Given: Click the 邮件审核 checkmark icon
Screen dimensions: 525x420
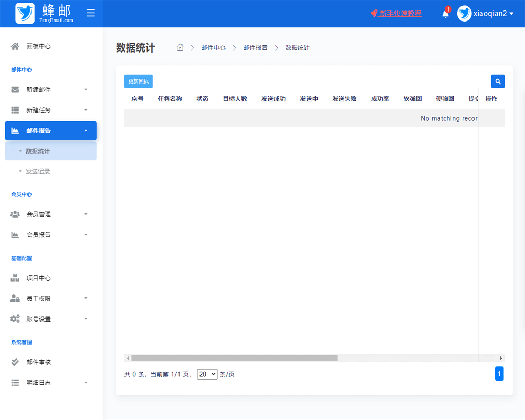Looking at the screenshot, I should pyautogui.click(x=16, y=362).
